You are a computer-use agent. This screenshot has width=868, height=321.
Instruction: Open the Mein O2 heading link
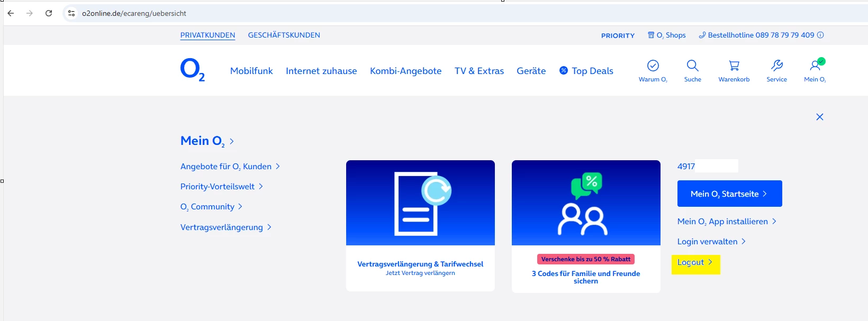207,141
